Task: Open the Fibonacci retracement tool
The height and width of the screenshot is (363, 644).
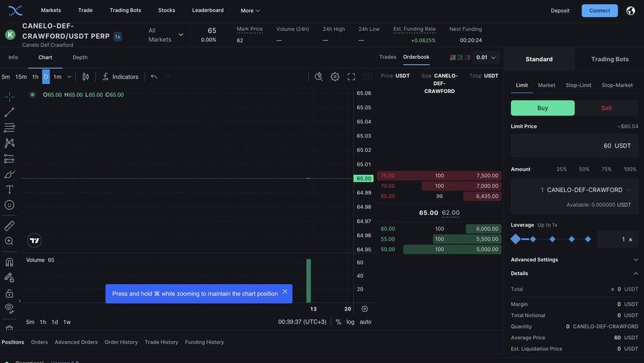Action: click(9, 127)
